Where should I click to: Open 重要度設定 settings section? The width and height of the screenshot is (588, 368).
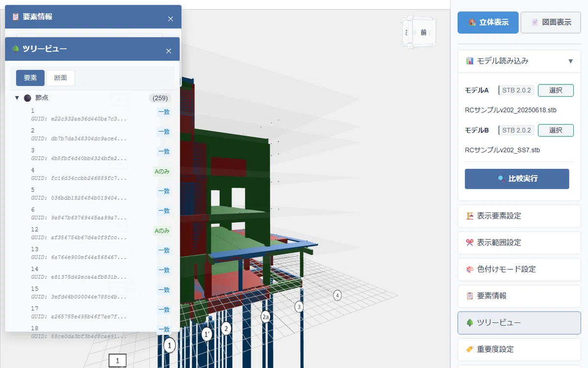519,349
